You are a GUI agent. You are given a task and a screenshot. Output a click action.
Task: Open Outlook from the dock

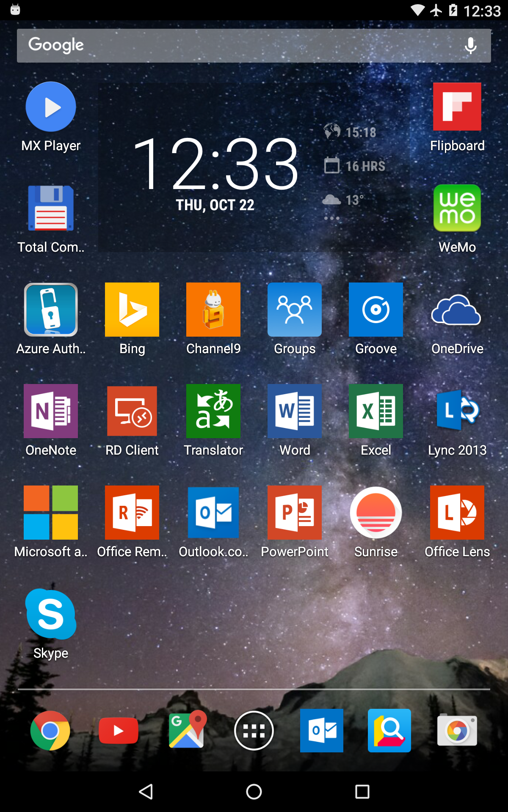point(322,730)
